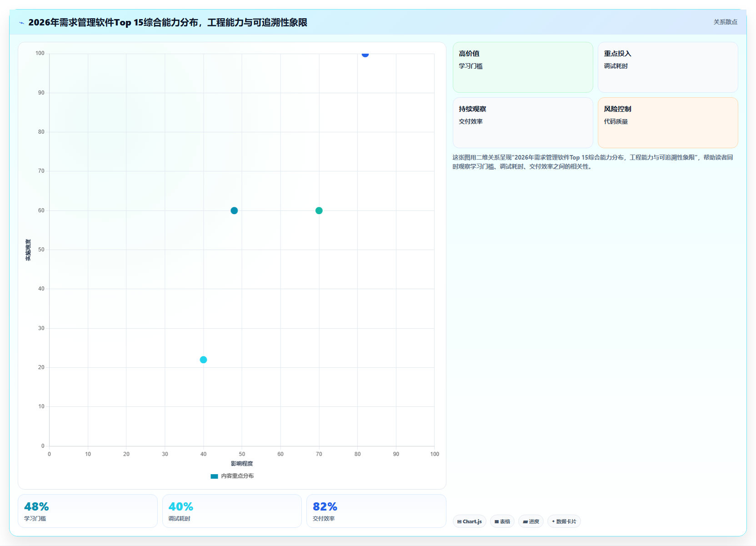Click the 数据卡片 tag chip
This screenshot has height=546, width=756.
[x=564, y=521]
